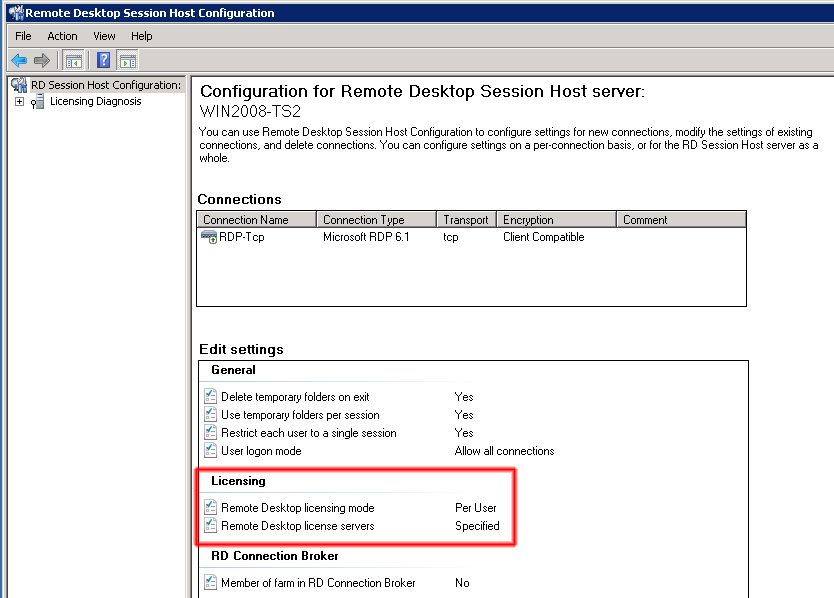Screen dimensions: 834x598
Task: Sort by Transport column header
Action: (466, 220)
